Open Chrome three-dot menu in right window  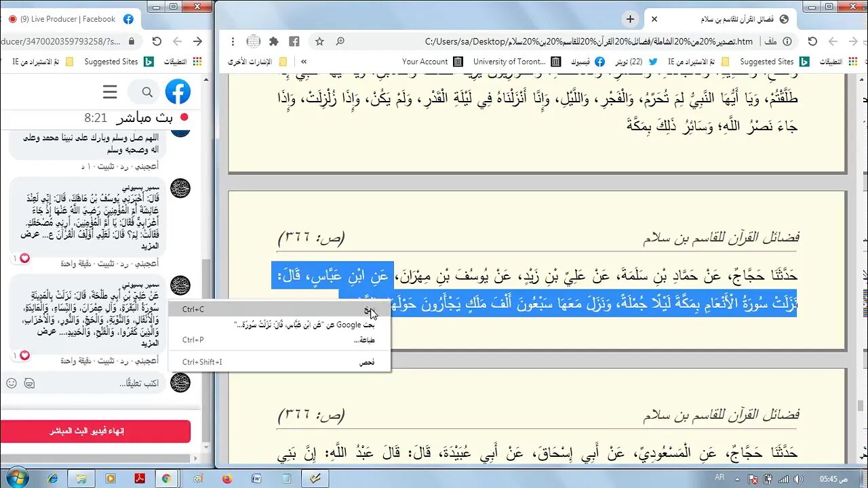click(233, 41)
